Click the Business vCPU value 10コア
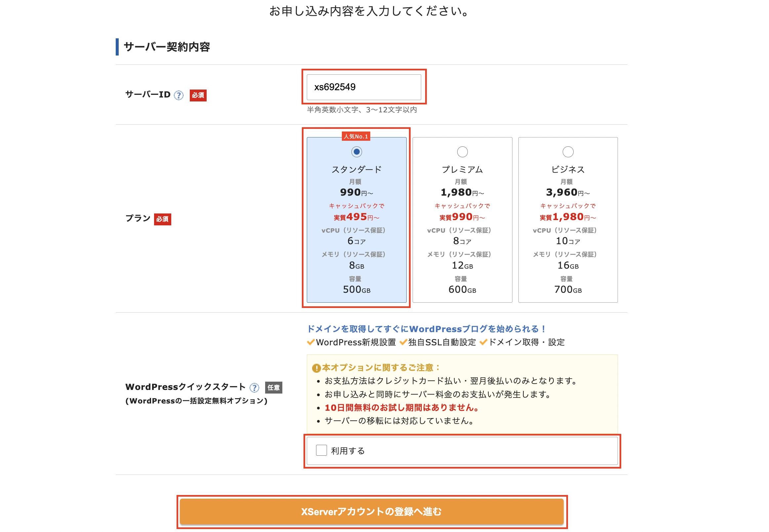Image resolution: width=769 pixels, height=532 pixels. [x=568, y=241]
